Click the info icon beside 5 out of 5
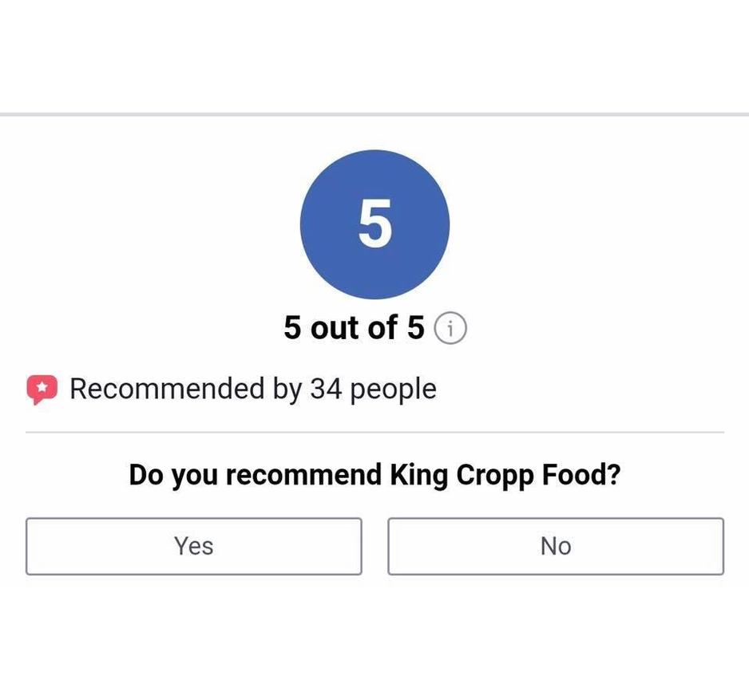 pyautogui.click(x=450, y=328)
